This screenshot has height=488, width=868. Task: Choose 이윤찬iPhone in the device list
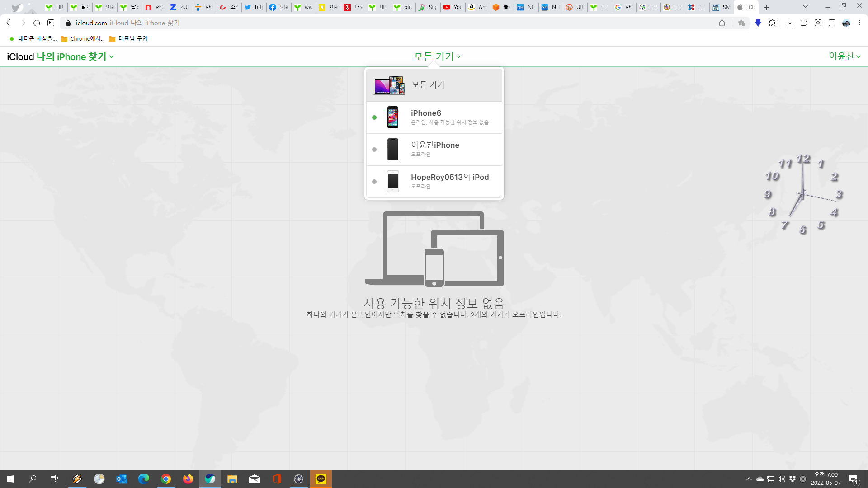coord(434,150)
